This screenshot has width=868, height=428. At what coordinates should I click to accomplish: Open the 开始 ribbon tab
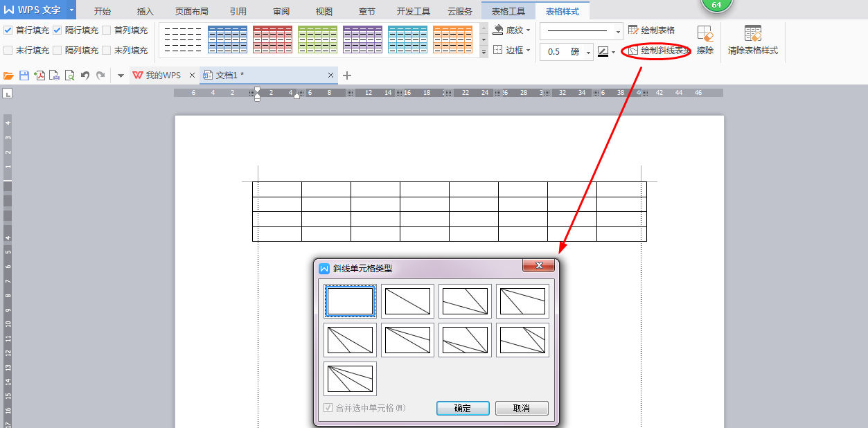click(x=103, y=11)
